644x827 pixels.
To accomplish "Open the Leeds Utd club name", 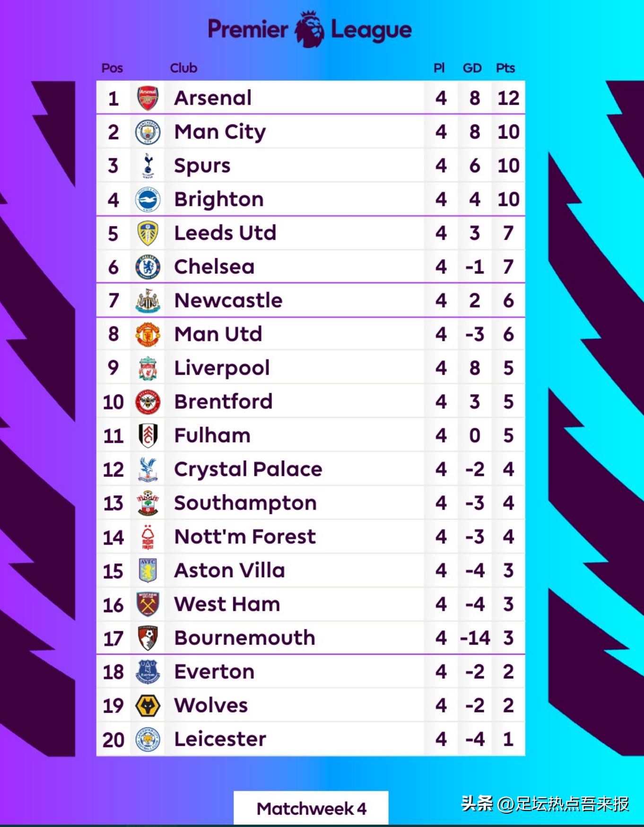I will (225, 233).
